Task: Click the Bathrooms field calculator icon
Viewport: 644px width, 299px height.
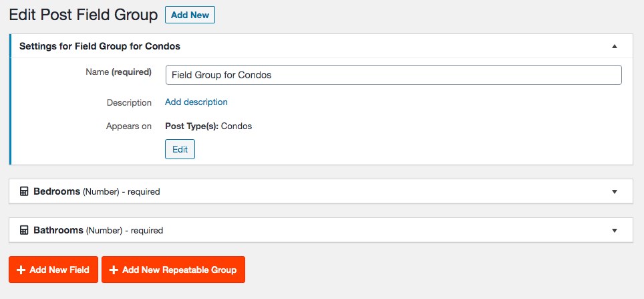Action: [x=24, y=230]
